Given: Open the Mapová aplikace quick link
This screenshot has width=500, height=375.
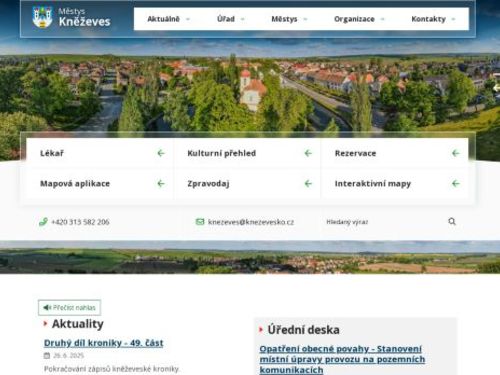Looking at the screenshot, I should point(100,184).
